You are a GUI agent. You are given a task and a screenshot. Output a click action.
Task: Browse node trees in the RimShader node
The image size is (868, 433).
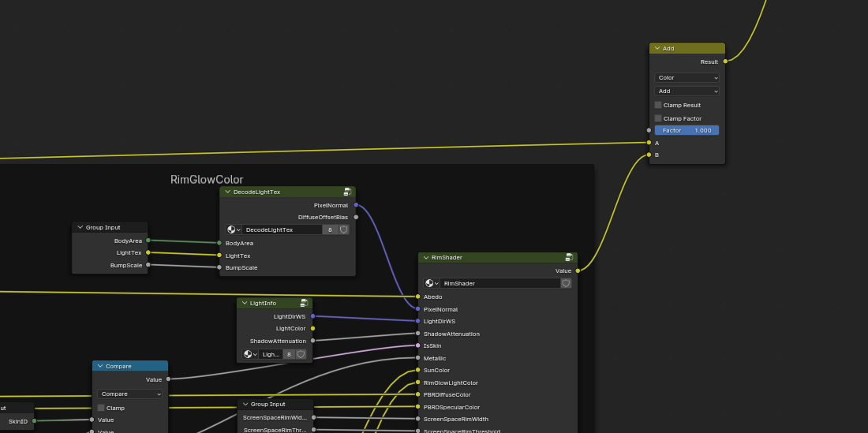pos(432,283)
